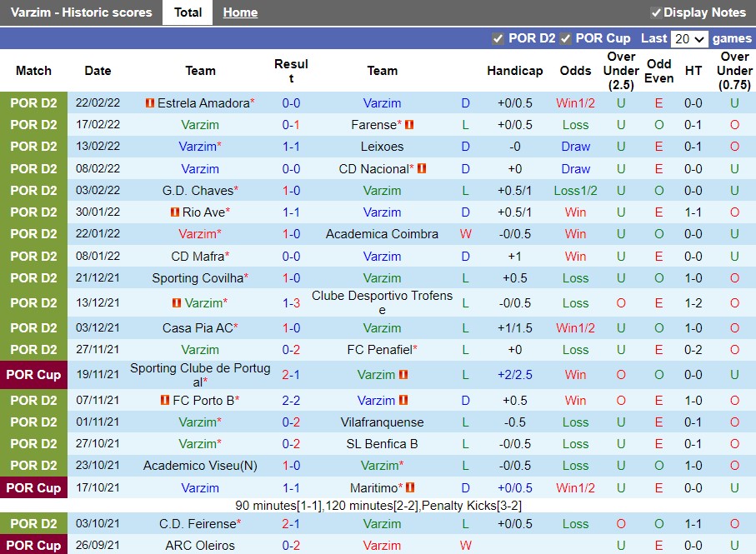Open the Estrela Amadora team link
The image size is (756, 554).
click(203, 103)
